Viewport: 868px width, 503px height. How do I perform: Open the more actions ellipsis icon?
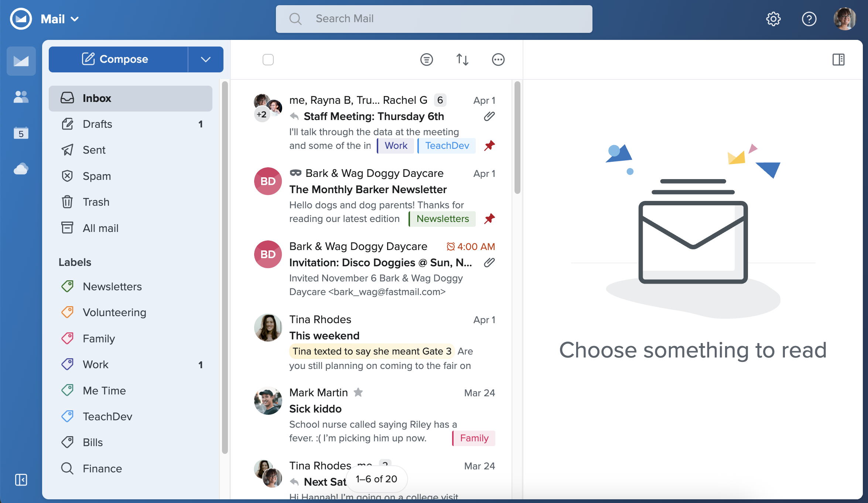pyautogui.click(x=498, y=59)
